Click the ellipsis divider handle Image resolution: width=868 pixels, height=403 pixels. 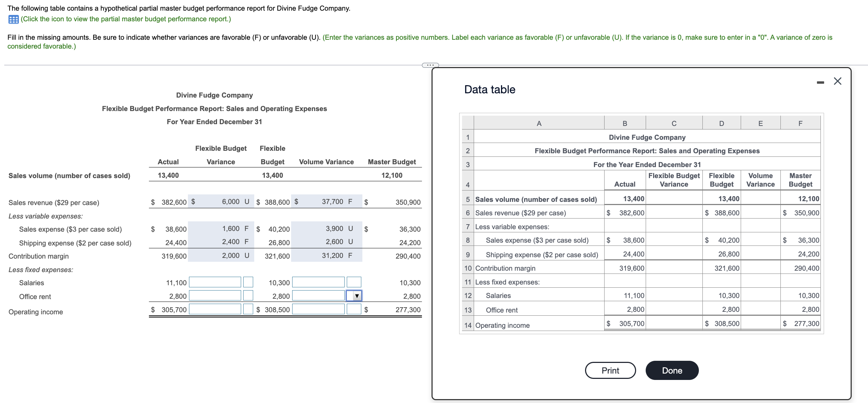430,65
